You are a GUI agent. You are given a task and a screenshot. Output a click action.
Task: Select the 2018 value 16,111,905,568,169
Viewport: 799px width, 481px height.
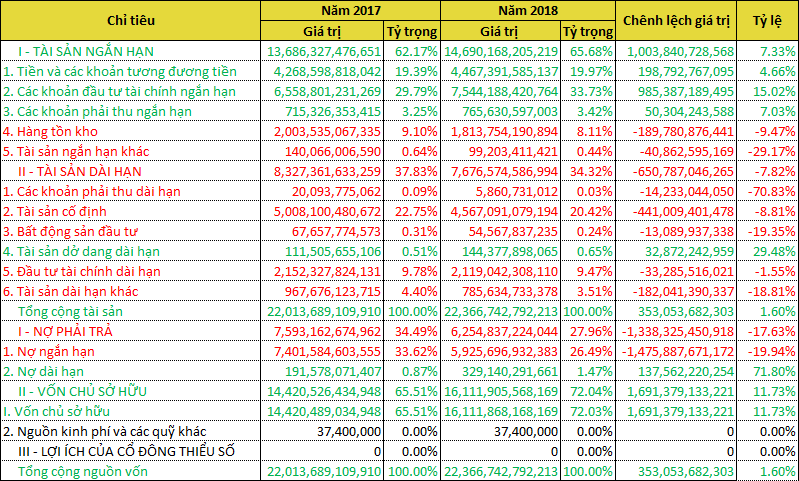click(501, 391)
